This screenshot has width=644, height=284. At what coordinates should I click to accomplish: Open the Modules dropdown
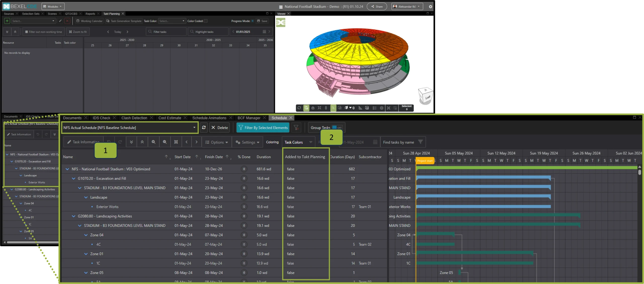coord(53,7)
